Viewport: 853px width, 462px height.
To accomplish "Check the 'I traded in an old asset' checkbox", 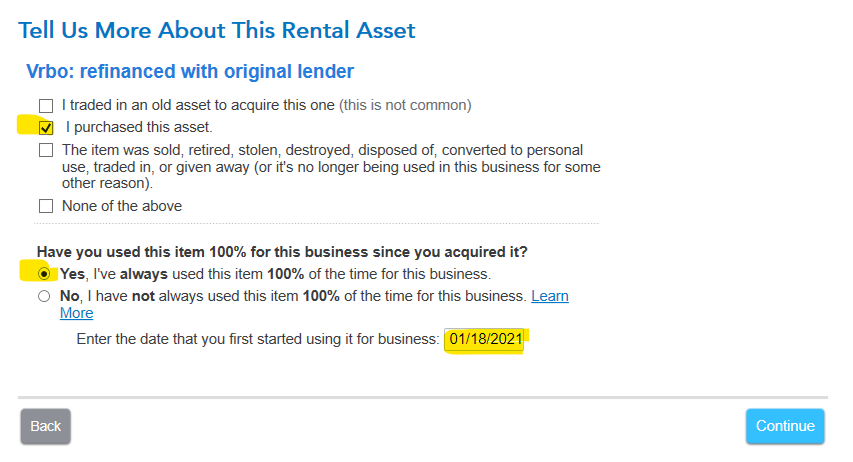I will coord(46,106).
